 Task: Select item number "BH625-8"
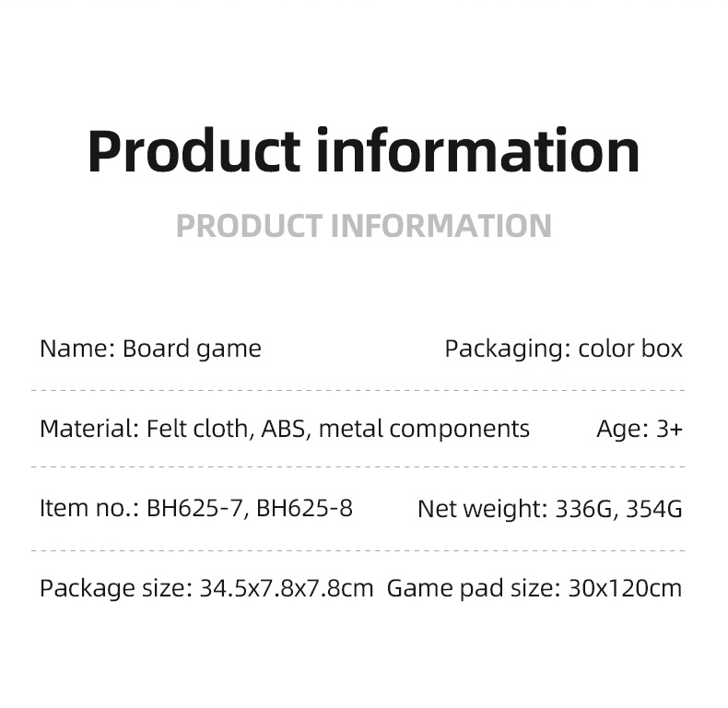tap(304, 508)
